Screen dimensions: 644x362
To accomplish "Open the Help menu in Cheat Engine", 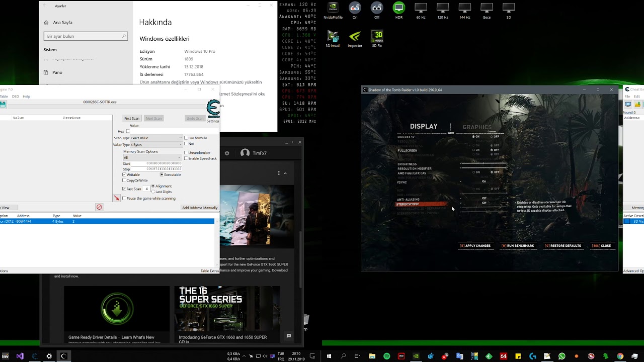I will tap(27, 97).
